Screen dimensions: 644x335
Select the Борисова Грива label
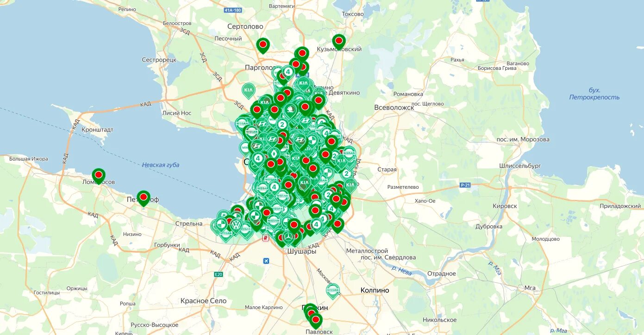497,68
